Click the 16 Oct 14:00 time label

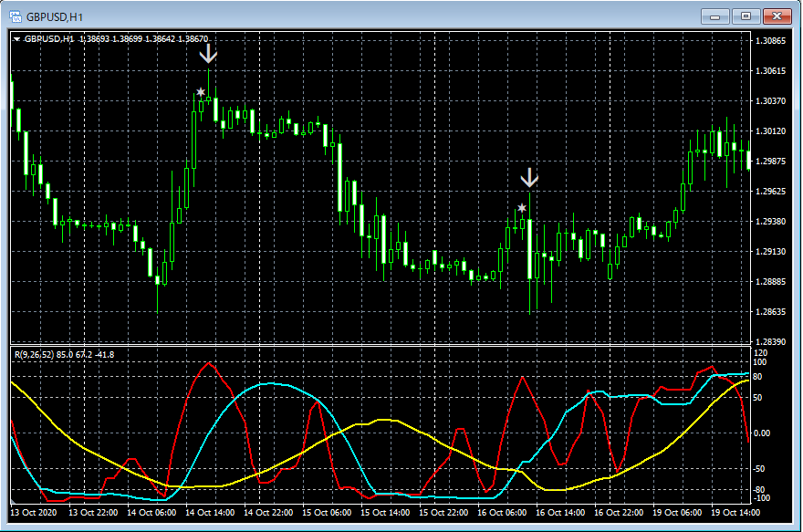click(x=560, y=513)
